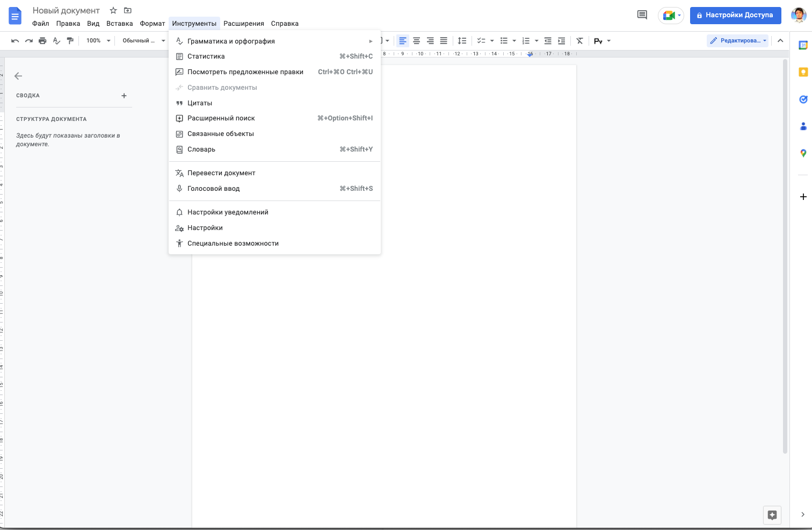Open Google Calendar in side panel

803,45
